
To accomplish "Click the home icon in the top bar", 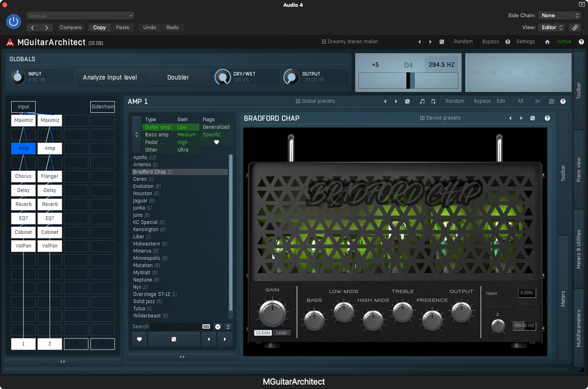I will tap(547, 42).
